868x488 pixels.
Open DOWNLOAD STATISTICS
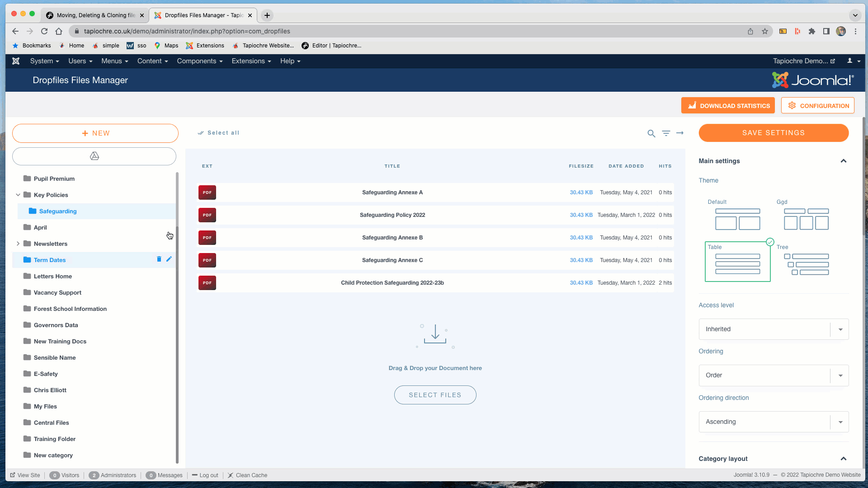[x=728, y=106]
